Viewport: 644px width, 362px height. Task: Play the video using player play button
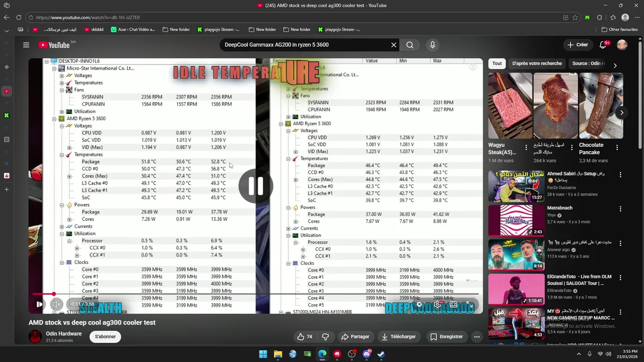click(39, 304)
